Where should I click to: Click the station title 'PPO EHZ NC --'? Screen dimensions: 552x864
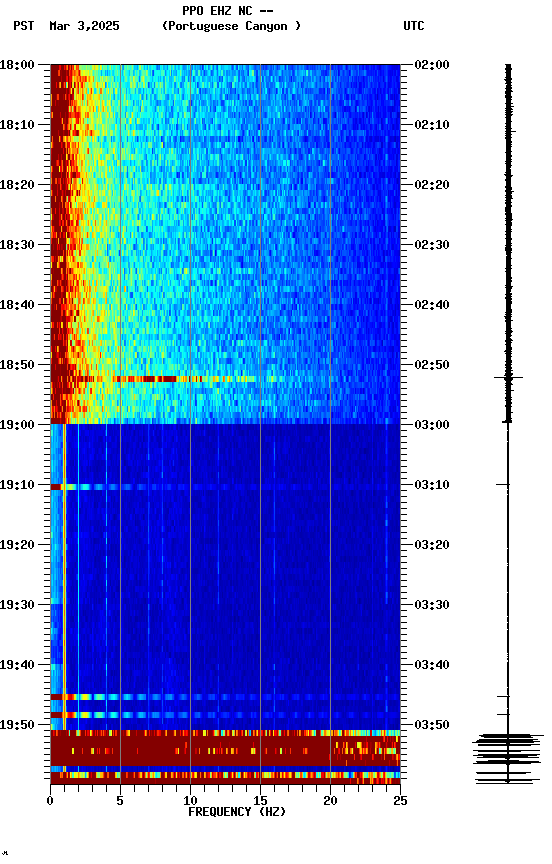(228, 11)
